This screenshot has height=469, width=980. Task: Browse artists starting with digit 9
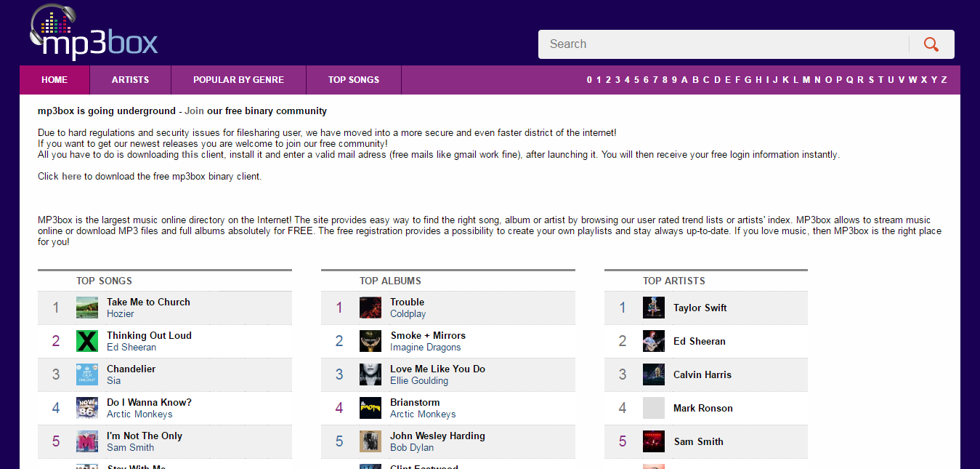click(x=675, y=80)
